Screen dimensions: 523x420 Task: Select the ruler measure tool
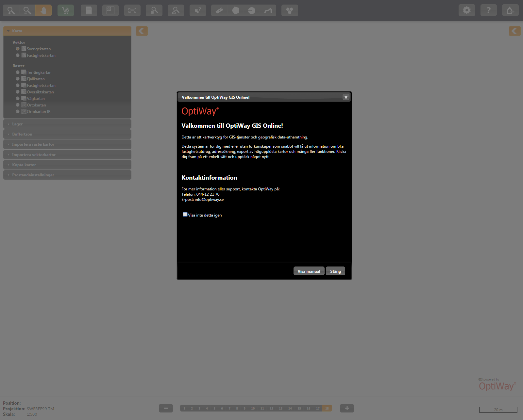(219, 10)
